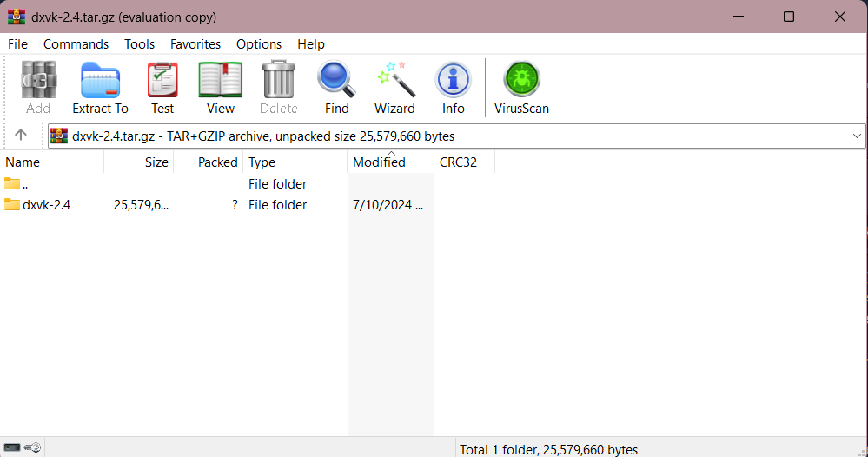Sort by the Name column header
868x457 pixels.
click(x=52, y=162)
